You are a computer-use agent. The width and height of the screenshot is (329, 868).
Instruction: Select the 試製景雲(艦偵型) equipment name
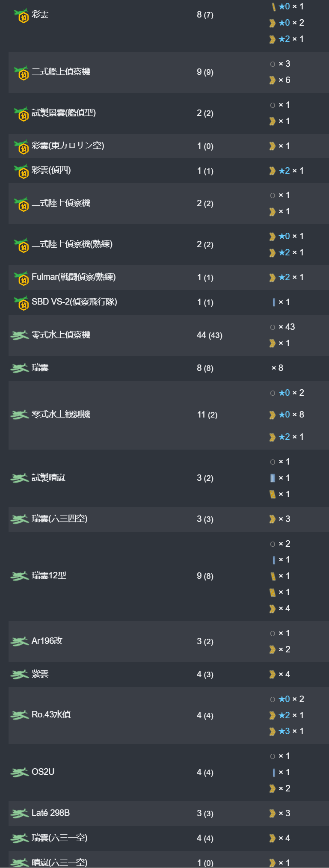[64, 113]
